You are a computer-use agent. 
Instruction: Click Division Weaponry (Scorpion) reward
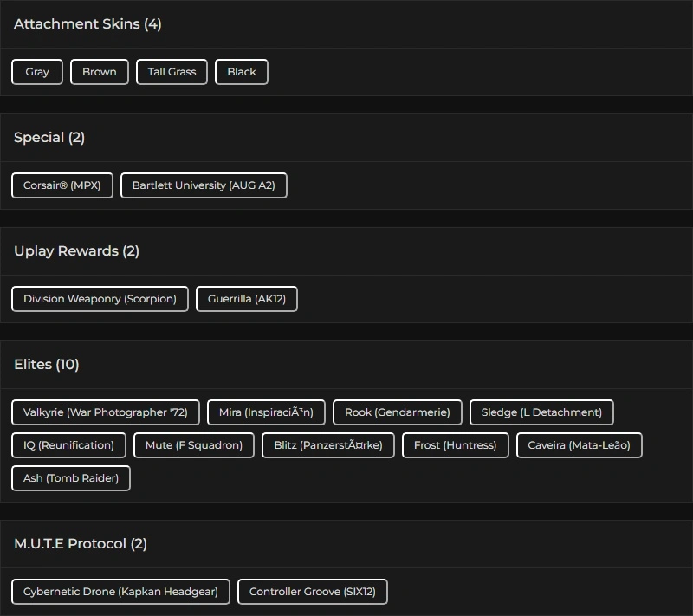click(100, 299)
